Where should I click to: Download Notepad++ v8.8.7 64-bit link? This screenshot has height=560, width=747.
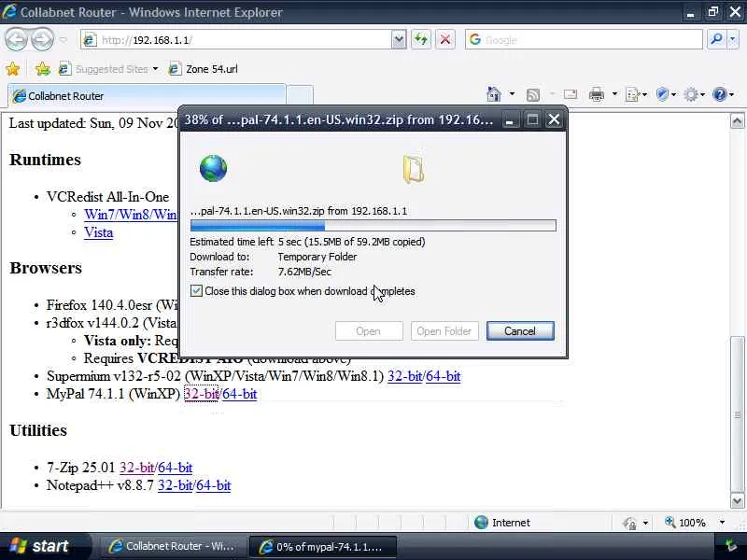[x=214, y=485]
